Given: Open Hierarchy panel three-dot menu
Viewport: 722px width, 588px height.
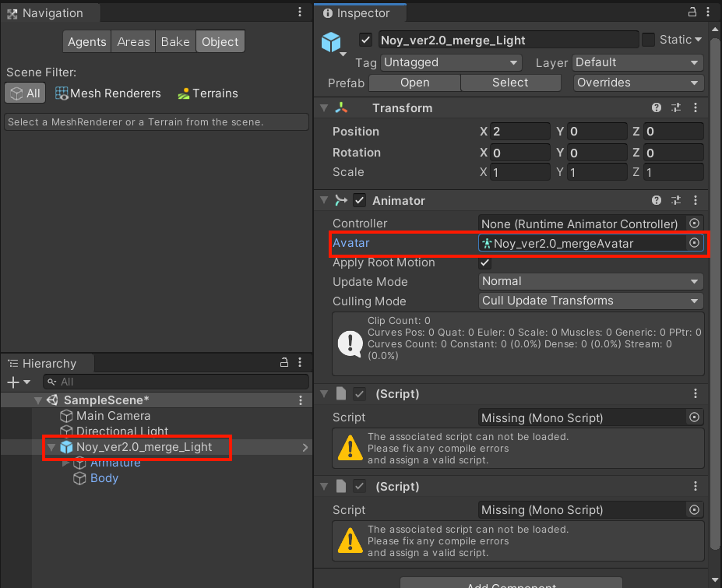Looking at the screenshot, I should (x=300, y=362).
